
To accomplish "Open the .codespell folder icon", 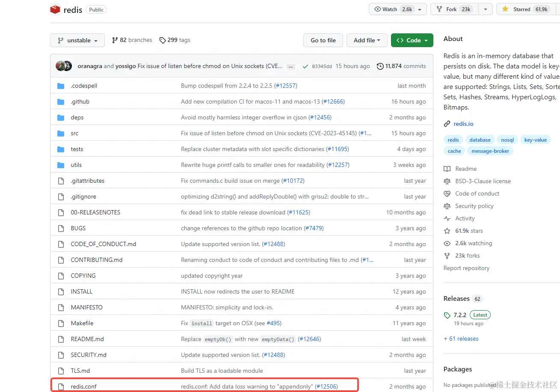I will click(61, 86).
